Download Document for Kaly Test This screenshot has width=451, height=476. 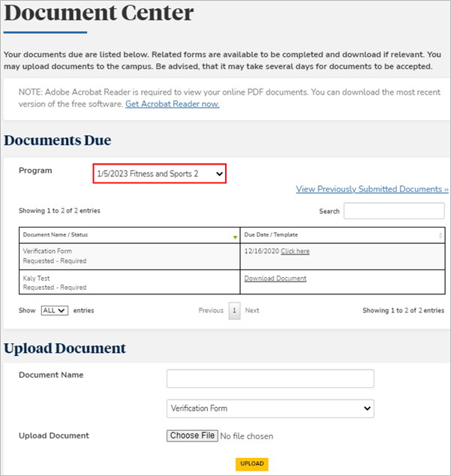coord(275,279)
